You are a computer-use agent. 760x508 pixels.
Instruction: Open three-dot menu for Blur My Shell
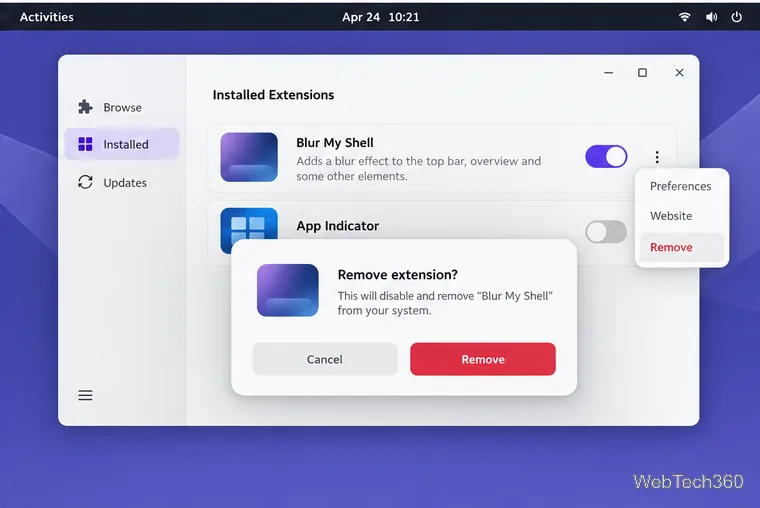pyautogui.click(x=657, y=157)
